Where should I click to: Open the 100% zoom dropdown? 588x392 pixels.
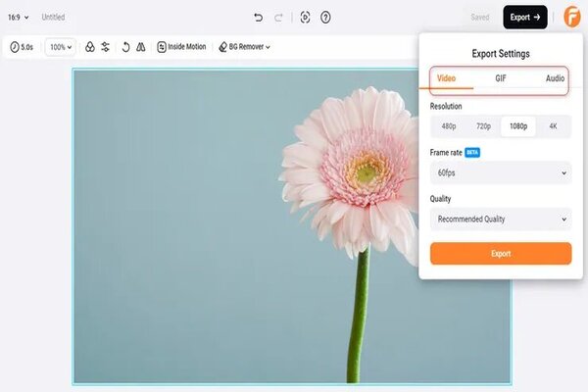(x=61, y=47)
